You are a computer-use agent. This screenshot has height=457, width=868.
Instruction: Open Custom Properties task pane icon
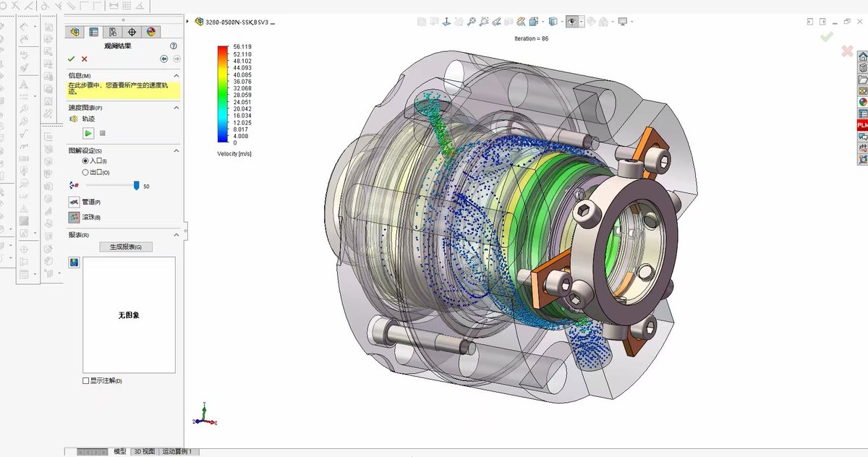point(862,114)
